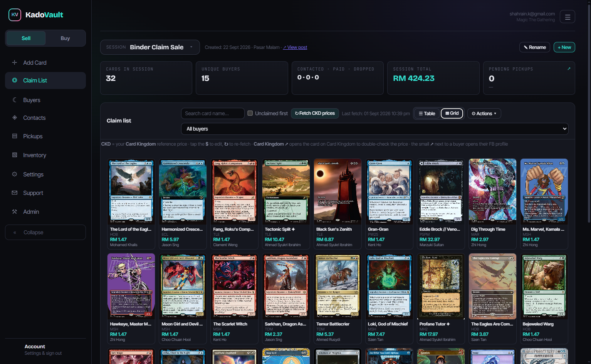Click the Buyers moon icon
This screenshot has width=591, height=364.
pos(15,100)
